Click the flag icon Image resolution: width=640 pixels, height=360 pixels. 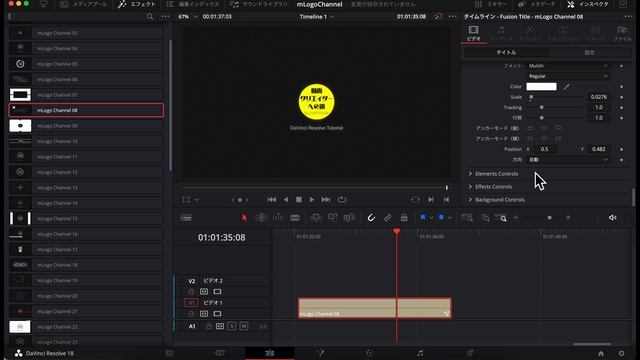click(x=423, y=218)
